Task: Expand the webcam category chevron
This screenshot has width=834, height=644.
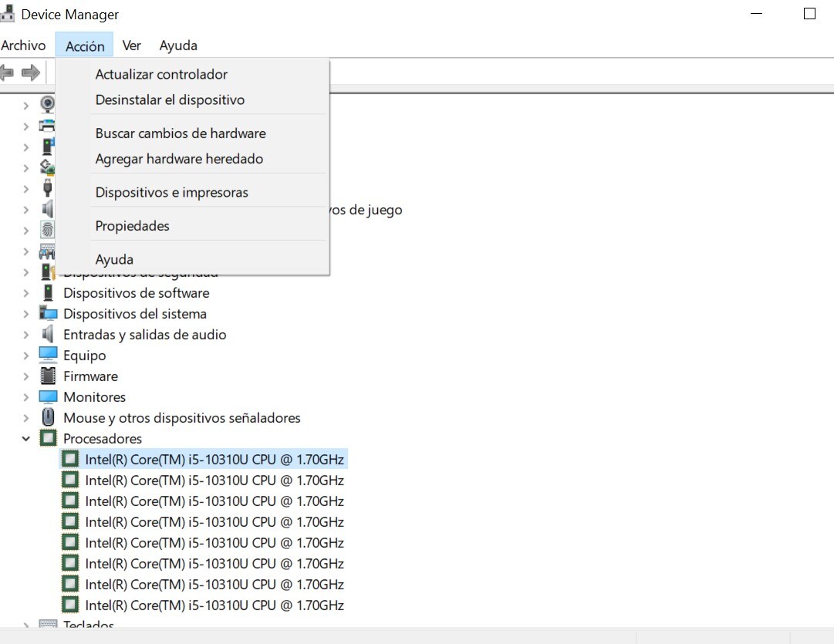Action: pyautogui.click(x=25, y=106)
